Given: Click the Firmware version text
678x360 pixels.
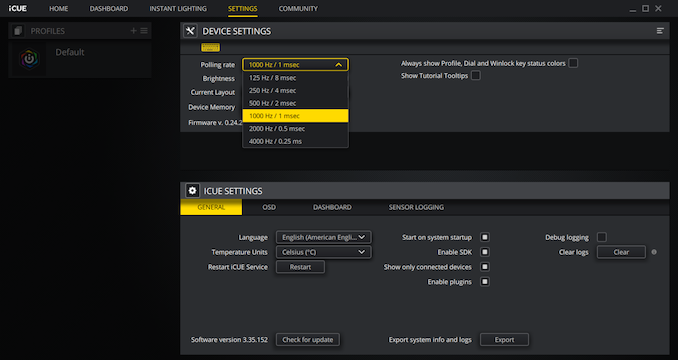Looking at the screenshot, I should click(215, 123).
